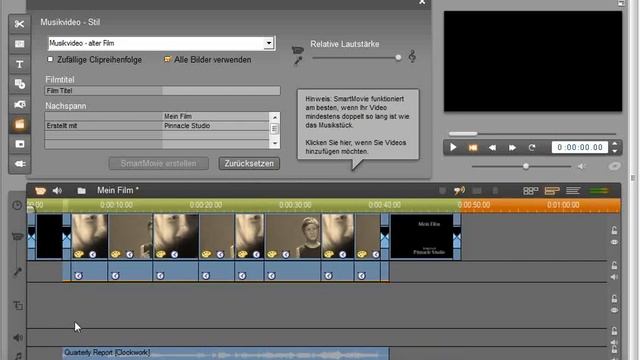Switch to timeline view
640x360 pixels.
(552, 191)
